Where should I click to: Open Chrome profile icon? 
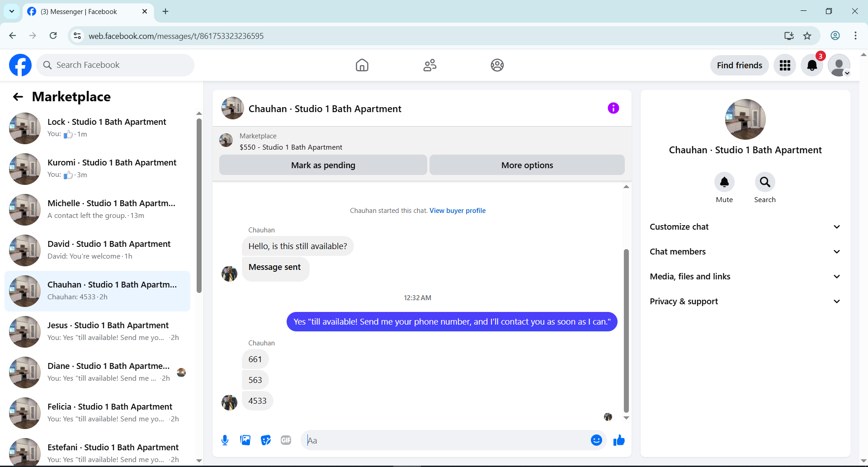pyautogui.click(x=835, y=36)
